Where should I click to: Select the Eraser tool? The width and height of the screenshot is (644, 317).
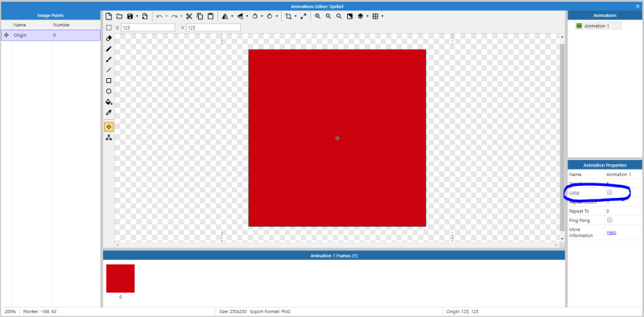click(x=109, y=38)
